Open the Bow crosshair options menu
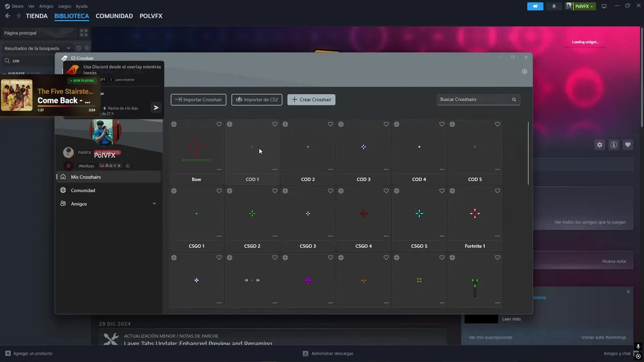The height and width of the screenshot is (362, 644). click(219, 169)
